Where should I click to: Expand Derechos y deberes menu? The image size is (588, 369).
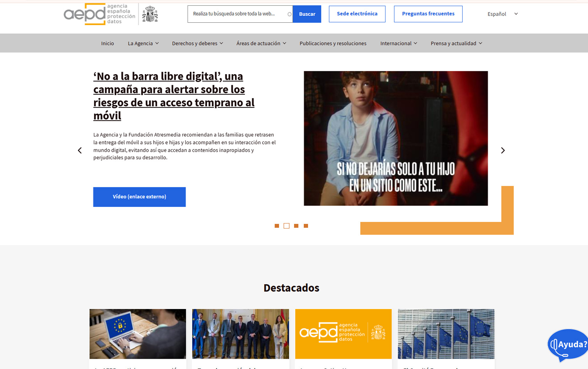(x=197, y=43)
